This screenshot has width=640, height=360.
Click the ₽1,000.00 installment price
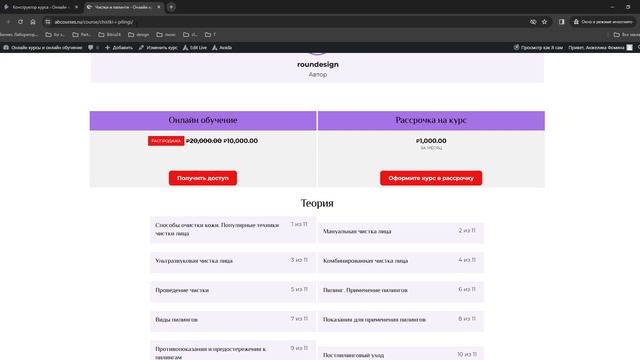click(431, 141)
